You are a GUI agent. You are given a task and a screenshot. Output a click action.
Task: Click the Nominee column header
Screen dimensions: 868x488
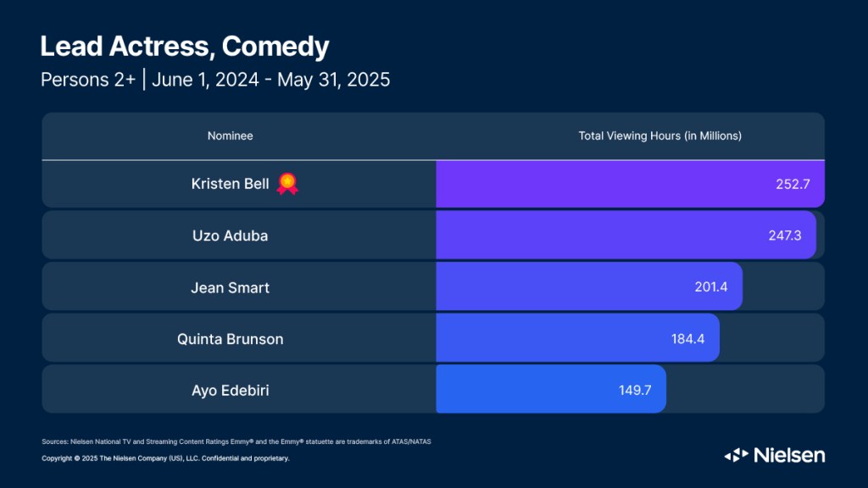230,136
